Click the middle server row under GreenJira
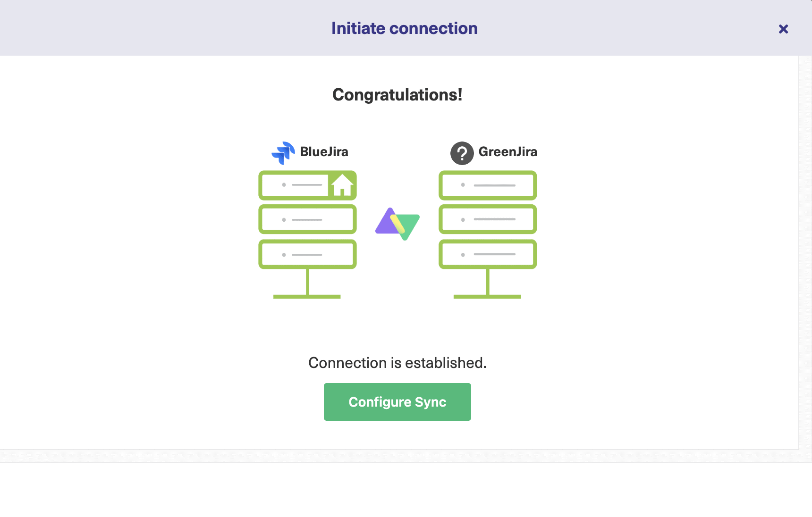Viewport: 812px width, 517px height. tap(487, 219)
